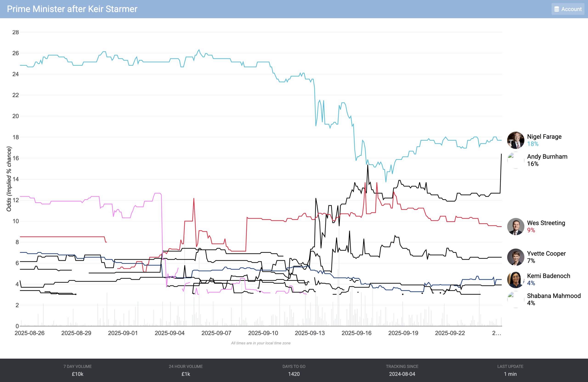Click Nigel Farage's avatar photo

[x=515, y=140]
